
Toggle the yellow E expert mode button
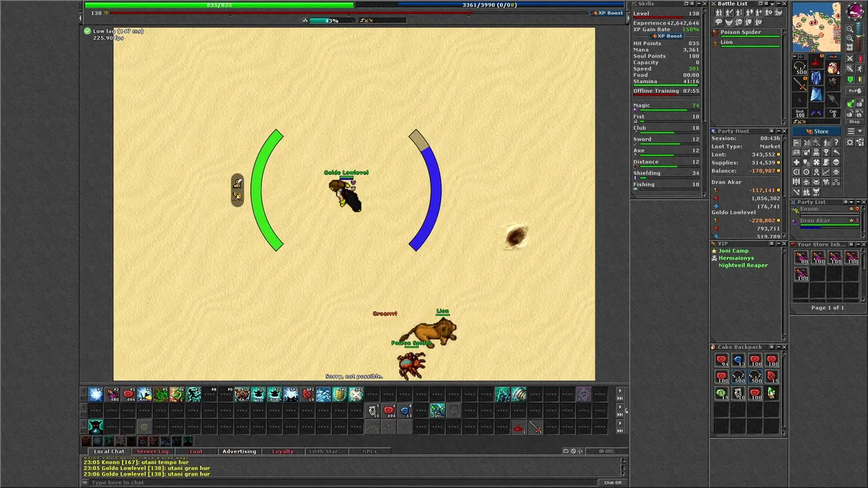pos(860,79)
